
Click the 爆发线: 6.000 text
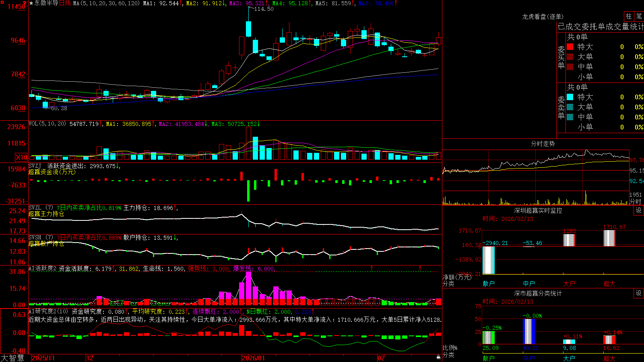254,268
